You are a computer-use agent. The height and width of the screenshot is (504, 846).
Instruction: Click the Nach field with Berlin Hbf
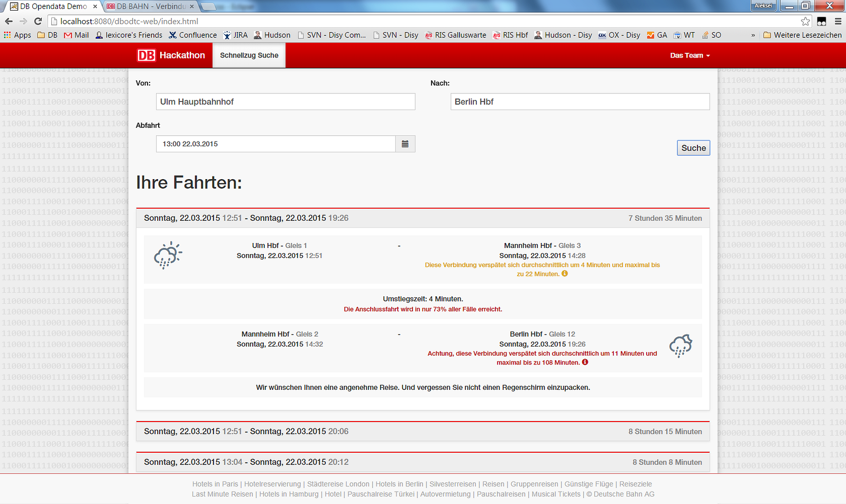coord(580,101)
